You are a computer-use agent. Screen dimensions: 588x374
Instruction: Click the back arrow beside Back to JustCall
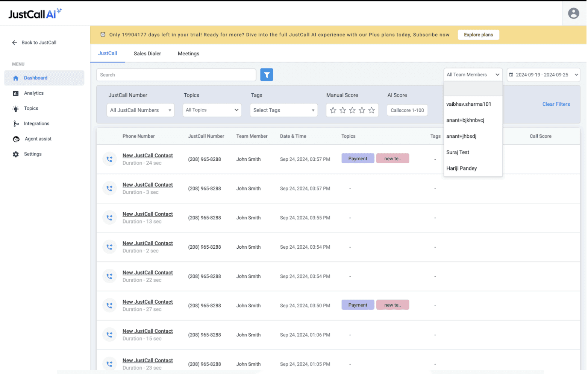pyautogui.click(x=15, y=43)
